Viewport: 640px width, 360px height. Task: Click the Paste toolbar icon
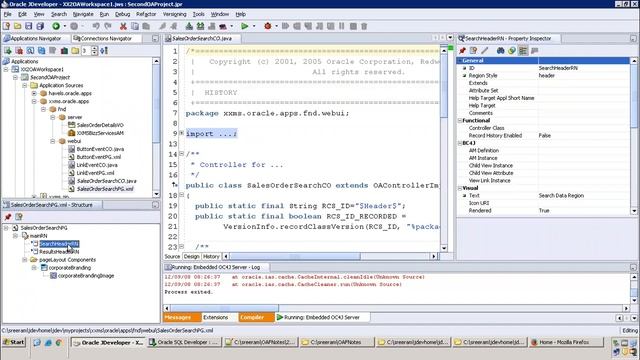coord(146,26)
